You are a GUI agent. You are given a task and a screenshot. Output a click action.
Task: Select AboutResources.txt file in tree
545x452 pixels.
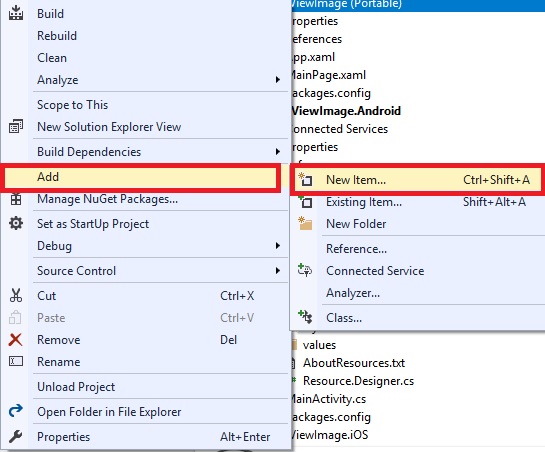[x=354, y=363]
